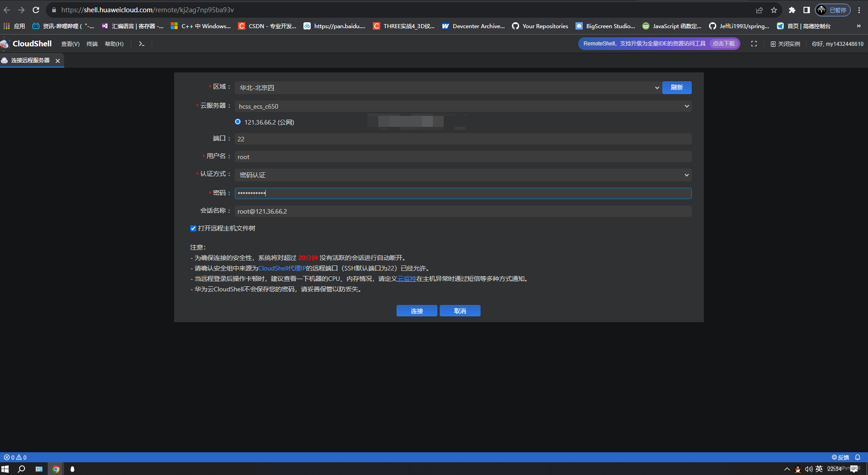The height and width of the screenshot is (475, 868).
Task: Expand the 区域 region dropdown
Action: coord(448,88)
